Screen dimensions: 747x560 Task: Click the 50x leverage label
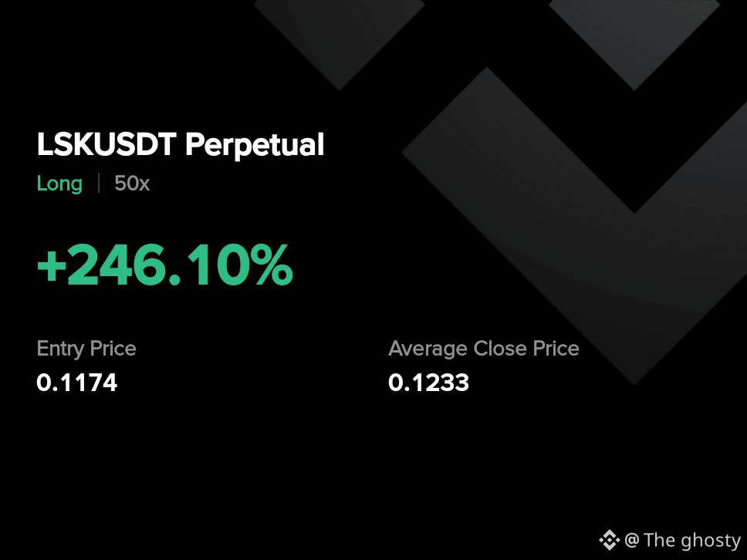132,184
